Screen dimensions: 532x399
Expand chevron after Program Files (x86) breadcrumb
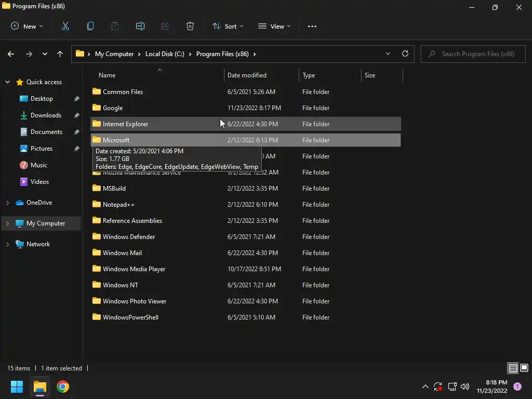click(x=255, y=54)
